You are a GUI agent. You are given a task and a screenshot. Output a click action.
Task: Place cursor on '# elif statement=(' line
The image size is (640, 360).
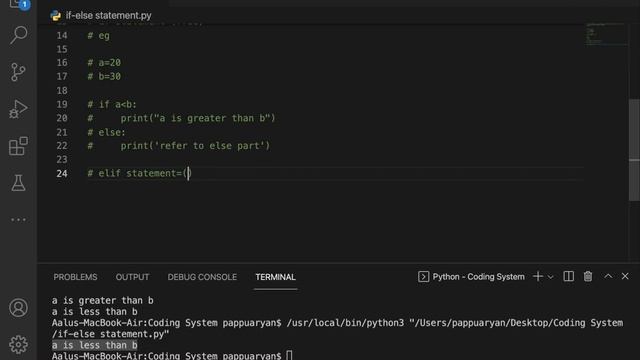click(x=139, y=173)
